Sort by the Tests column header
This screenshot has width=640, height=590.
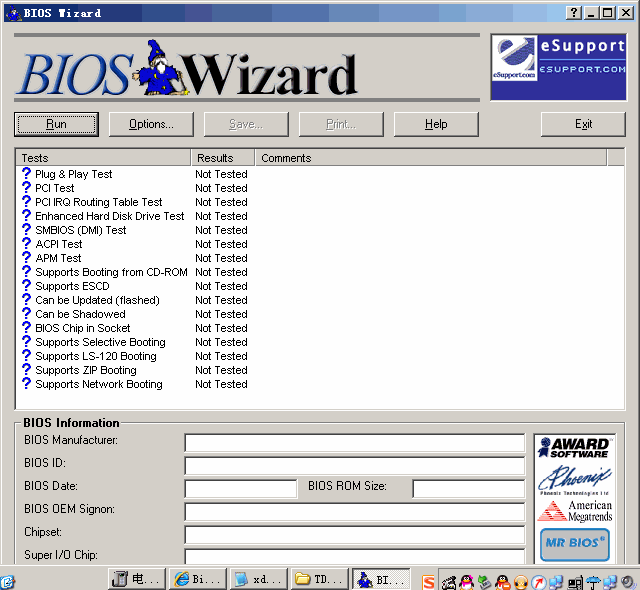click(x=103, y=158)
